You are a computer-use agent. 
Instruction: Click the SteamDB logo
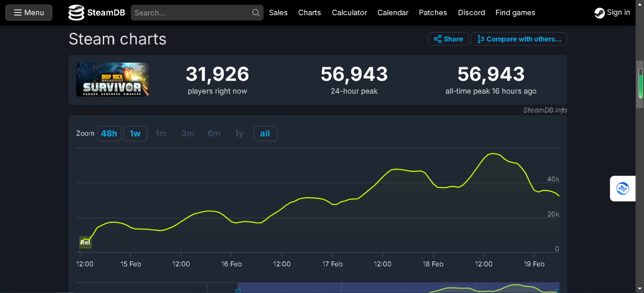click(97, 13)
